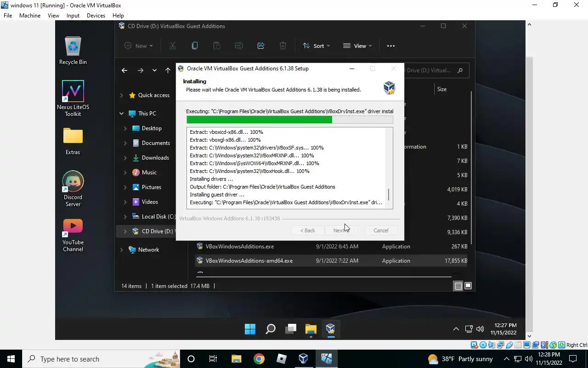This screenshot has width=588, height=368.
Task: Open the Recycle Bin desktop icon
Action: (x=73, y=51)
